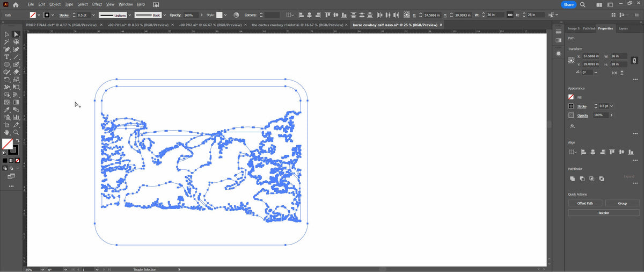
Task: Select the Line Segment tool
Action: (x=16, y=56)
